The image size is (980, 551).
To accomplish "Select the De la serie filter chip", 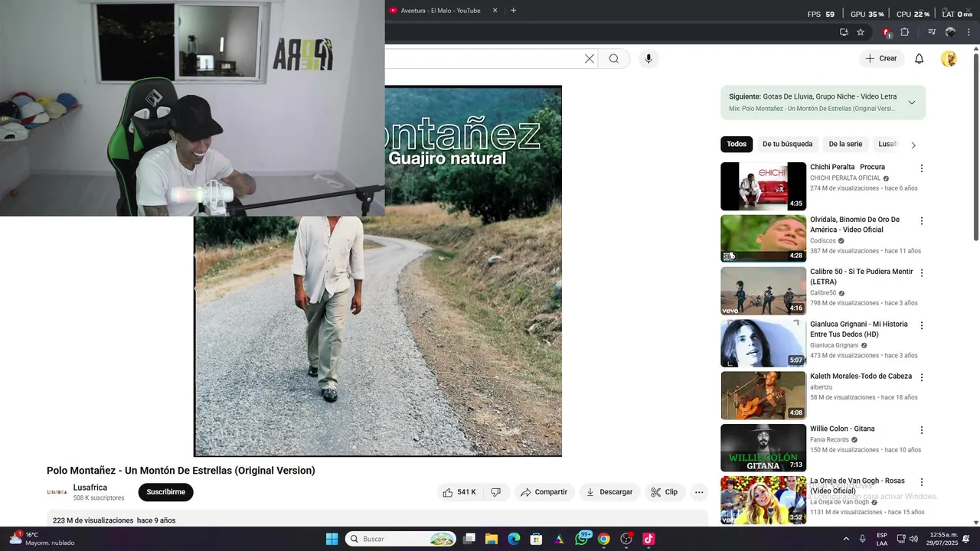I will point(845,144).
